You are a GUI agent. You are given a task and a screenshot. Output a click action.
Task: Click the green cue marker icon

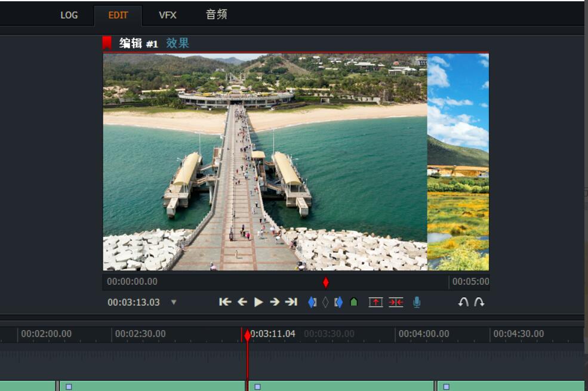(353, 302)
